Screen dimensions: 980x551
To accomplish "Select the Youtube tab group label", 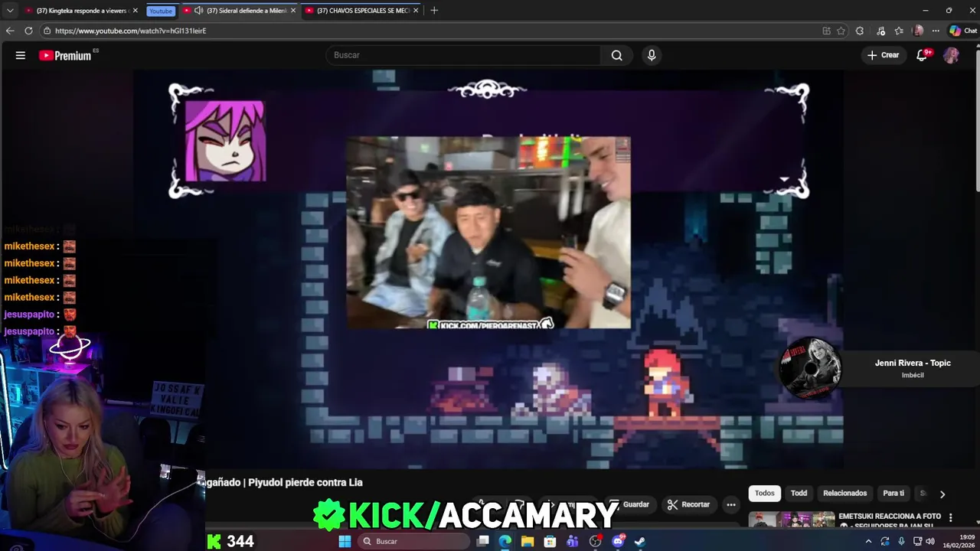I will point(161,11).
